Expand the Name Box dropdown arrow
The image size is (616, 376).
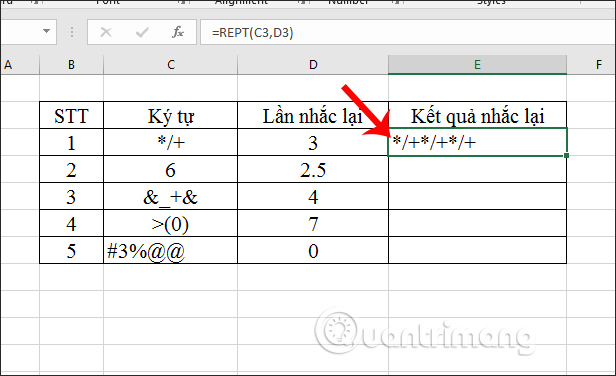(46, 31)
